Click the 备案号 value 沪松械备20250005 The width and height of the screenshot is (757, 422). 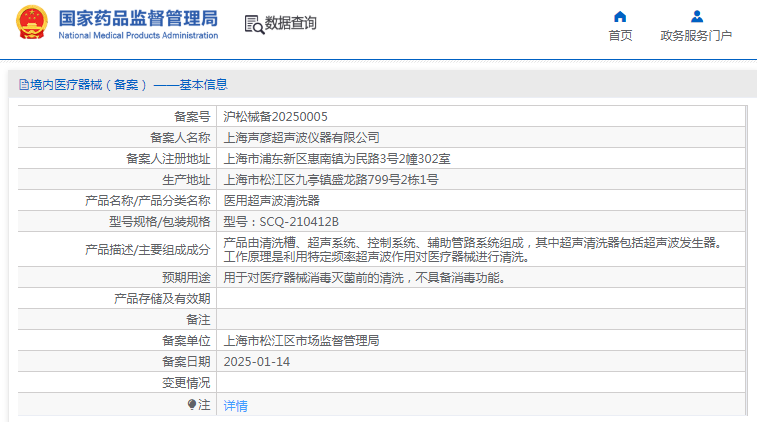pyautogui.click(x=275, y=116)
